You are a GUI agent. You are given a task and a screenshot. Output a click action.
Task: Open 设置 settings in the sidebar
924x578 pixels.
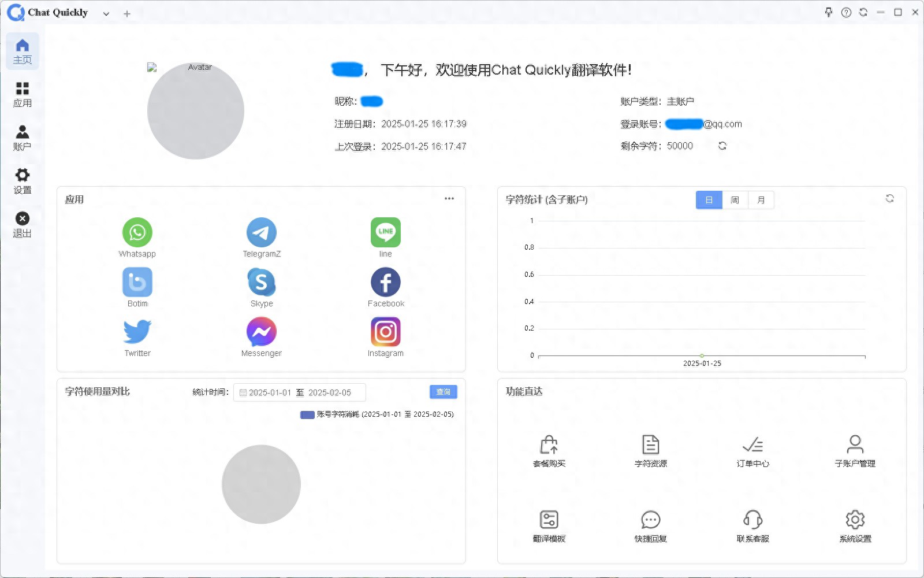23,181
